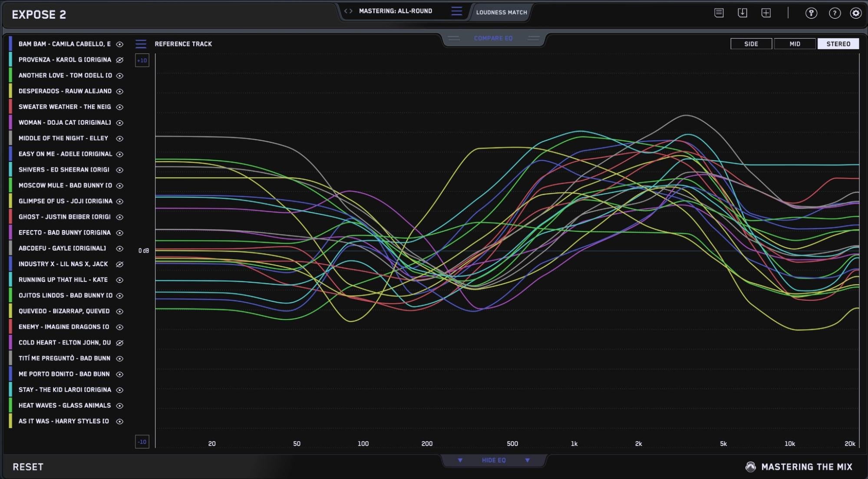Image resolution: width=868 pixels, height=479 pixels.
Task: Select Enemy - Imagine Dragons track
Action: [64, 327]
